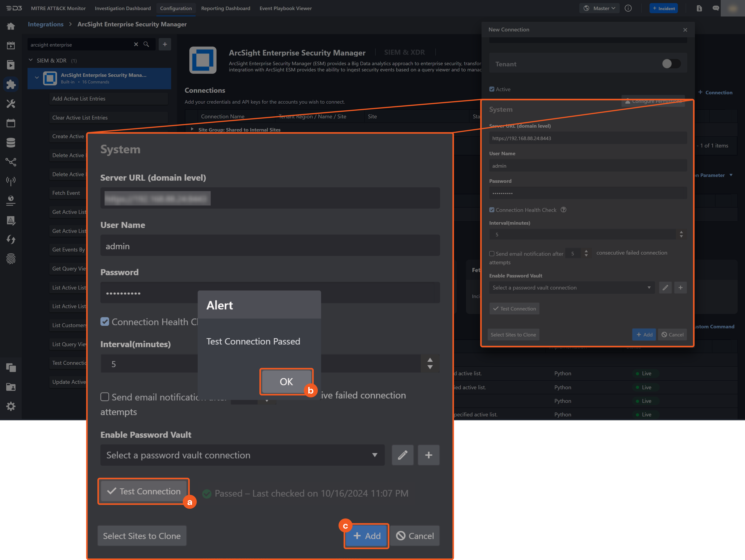Image resolution: width=745 pixels, height=560 pixels.
Task: Click the wrench tools sidebar icon
Action: (11, 104)
